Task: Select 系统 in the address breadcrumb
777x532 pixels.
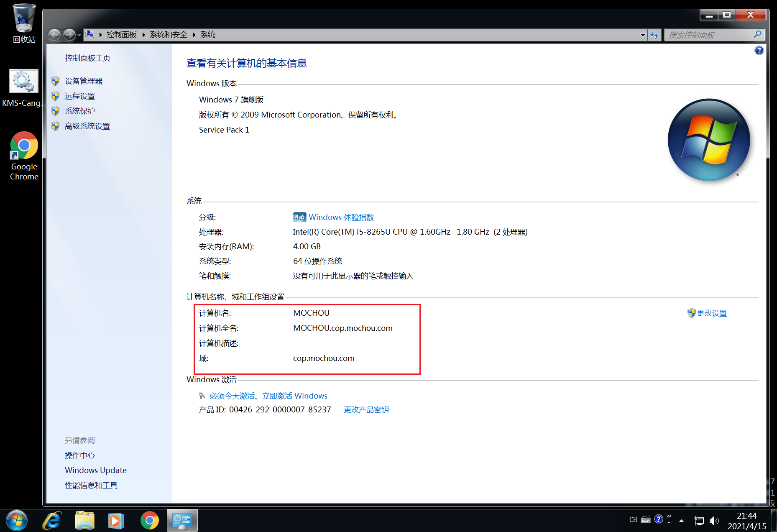Action: [x=208, y=35]
